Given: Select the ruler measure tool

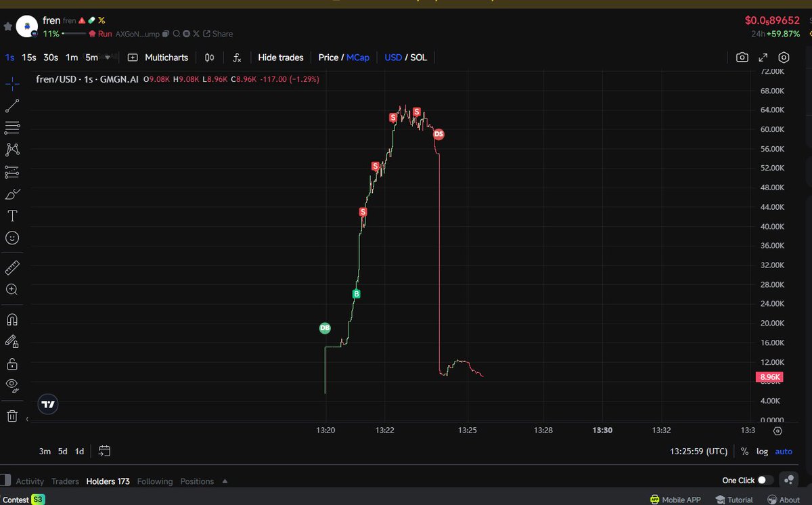Looking at the screenshot, I should click(12, 267).
